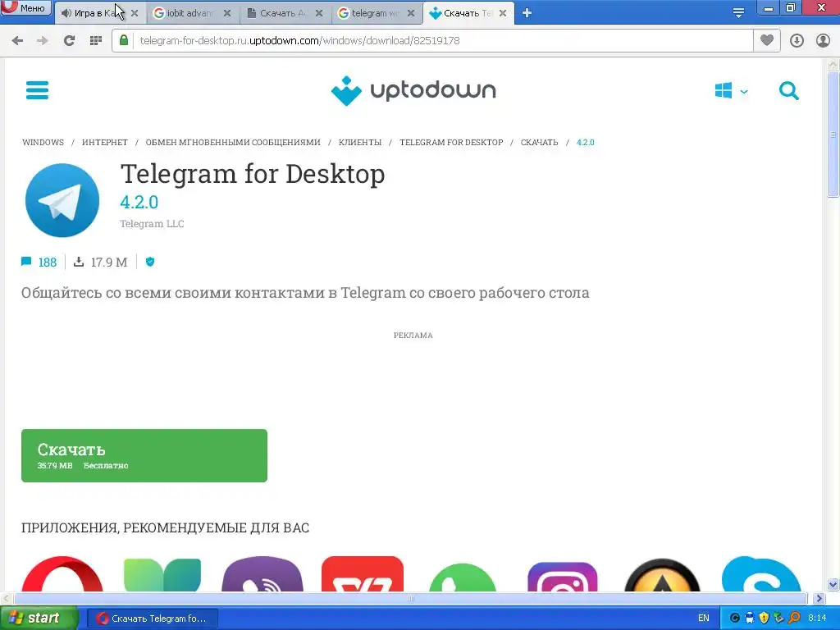Open the Instagram recommended app icon
Viewport: 840px width, 630px height.
(563, 577)
